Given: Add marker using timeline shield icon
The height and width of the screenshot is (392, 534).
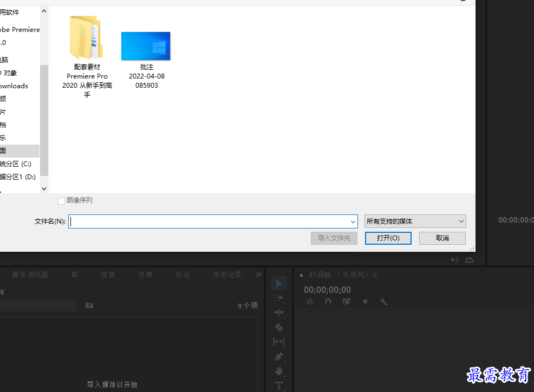Looking at the screenshot, I should click(365, 302).
